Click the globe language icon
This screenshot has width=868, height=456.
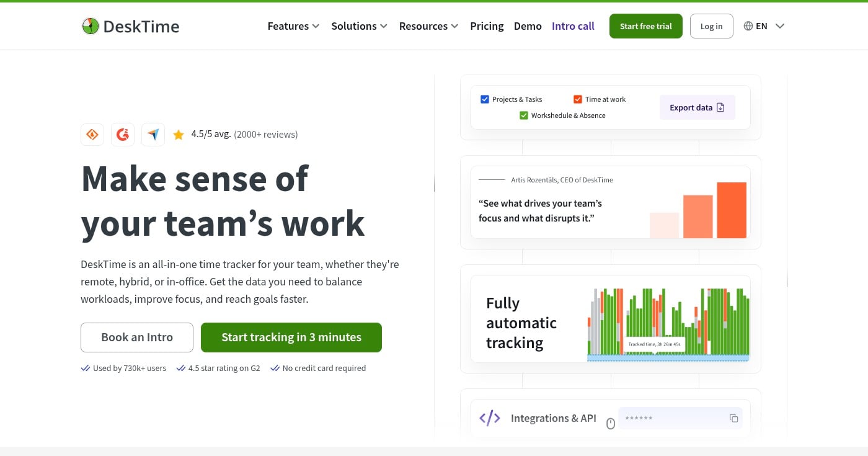pyautogui.click(x=748, y=26)
